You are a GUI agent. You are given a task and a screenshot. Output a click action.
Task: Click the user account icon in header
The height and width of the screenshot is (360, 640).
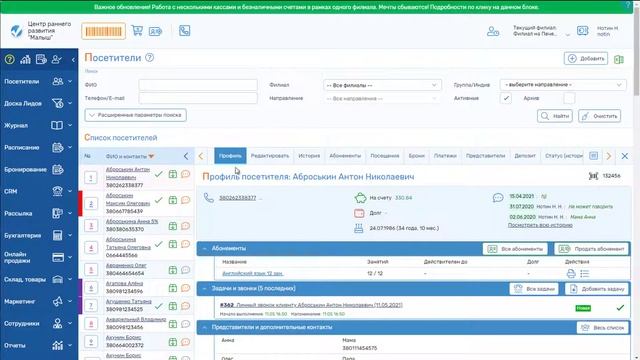493,31
